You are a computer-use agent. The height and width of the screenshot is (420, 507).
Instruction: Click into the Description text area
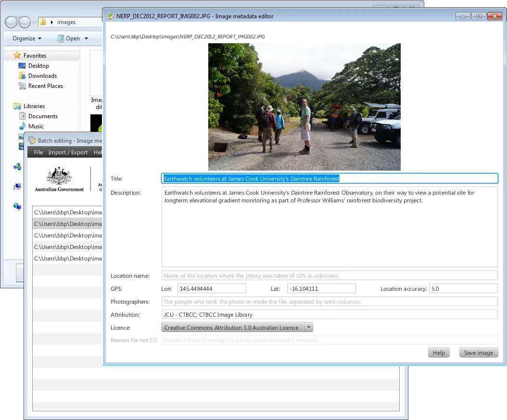330,227
